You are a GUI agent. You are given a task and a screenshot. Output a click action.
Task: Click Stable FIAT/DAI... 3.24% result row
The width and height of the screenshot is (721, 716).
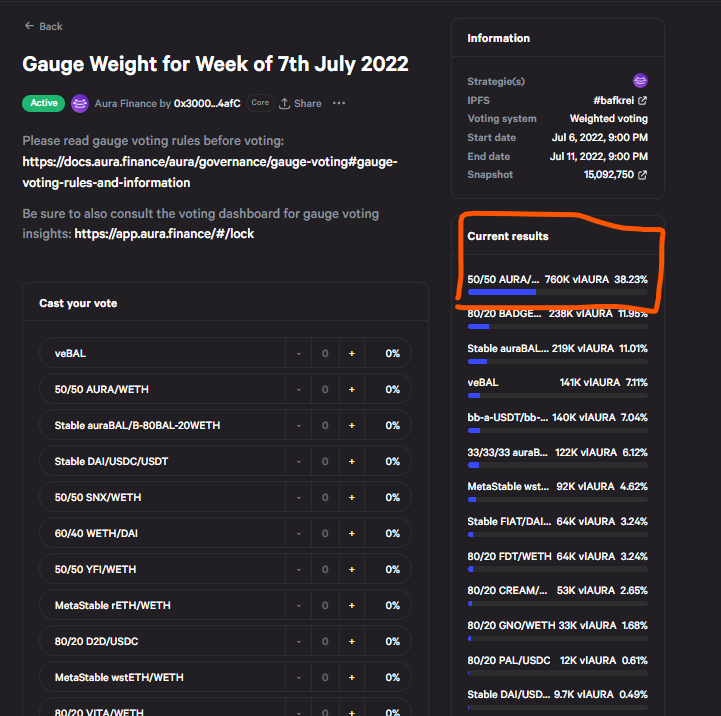tap(557, 527)
